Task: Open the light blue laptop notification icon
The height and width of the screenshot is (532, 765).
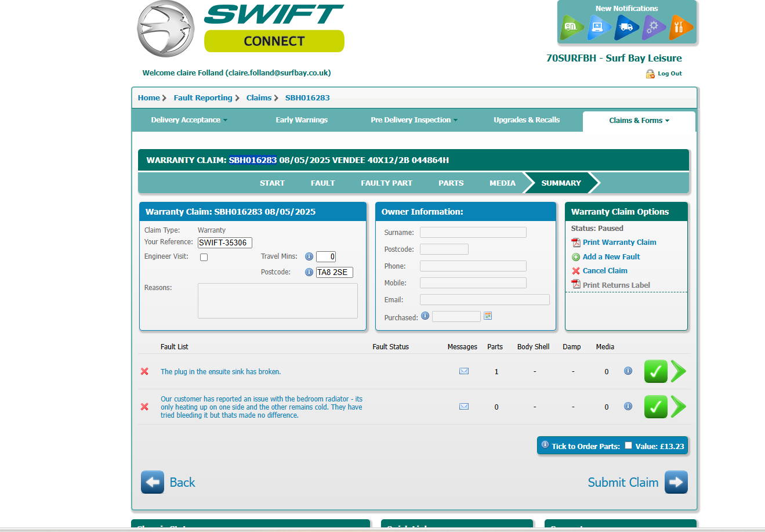Action: 599,27
